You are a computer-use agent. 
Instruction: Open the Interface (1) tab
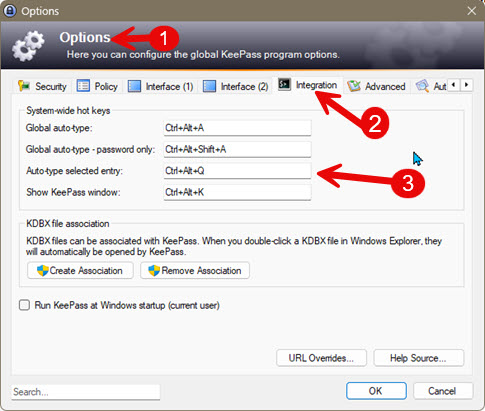coord(161,86)
